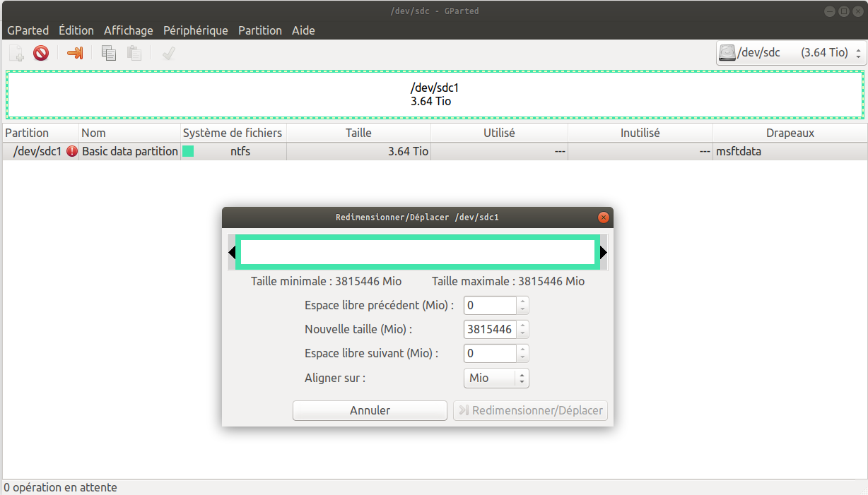868x495 pixels.
Task: Click the "0 opération en attente" status text
Action: click(61, 487)
